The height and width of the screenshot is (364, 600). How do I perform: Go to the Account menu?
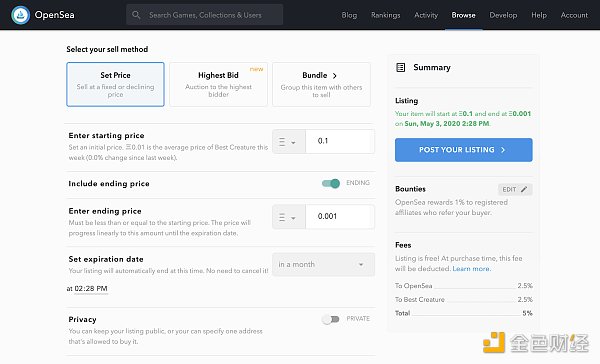tap(574, 15)
